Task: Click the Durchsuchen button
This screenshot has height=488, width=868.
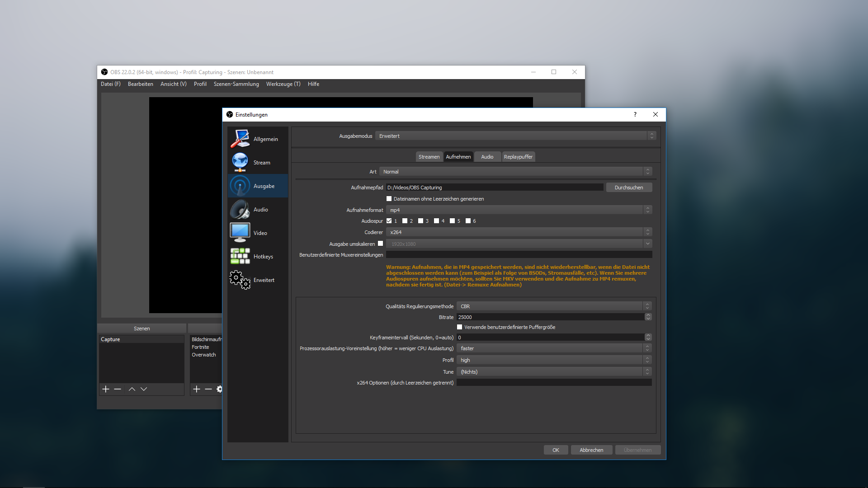Action: 629,187
